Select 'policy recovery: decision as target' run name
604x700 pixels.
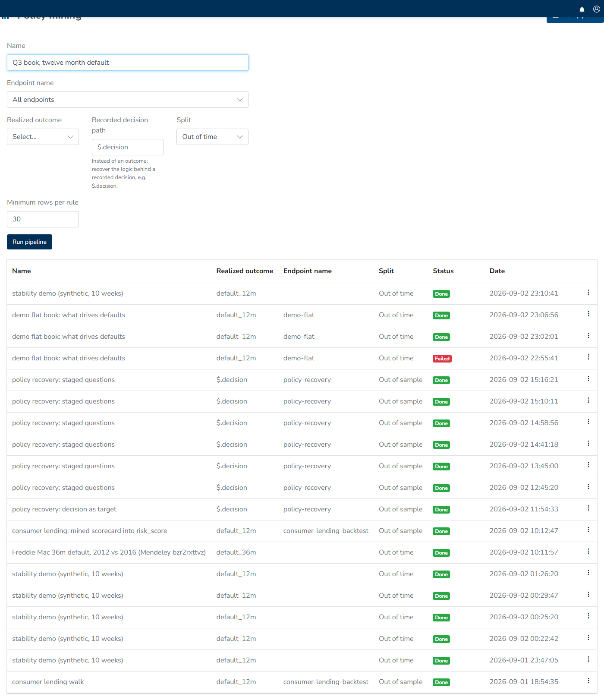64,509
